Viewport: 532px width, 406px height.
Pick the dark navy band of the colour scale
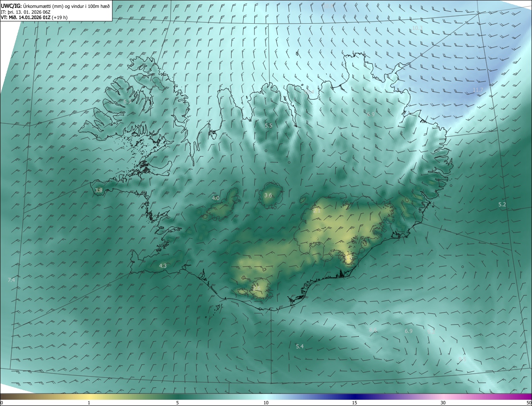355,396
